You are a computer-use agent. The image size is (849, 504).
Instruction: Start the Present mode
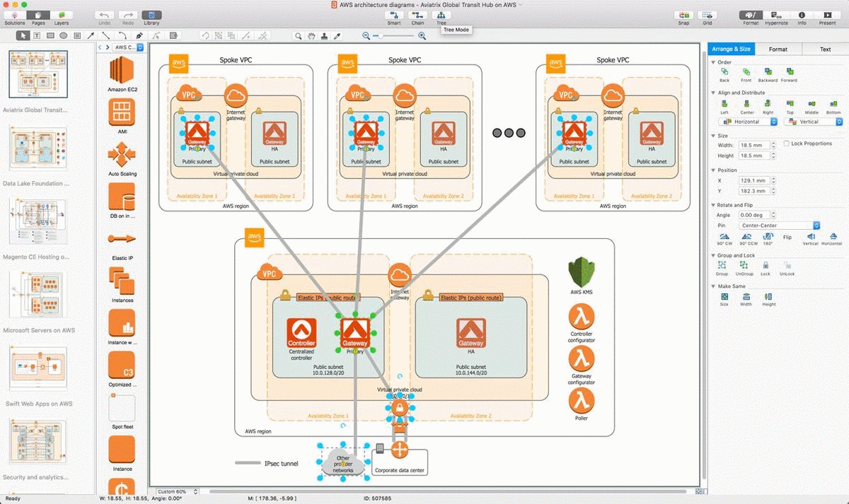click(827, 15)
